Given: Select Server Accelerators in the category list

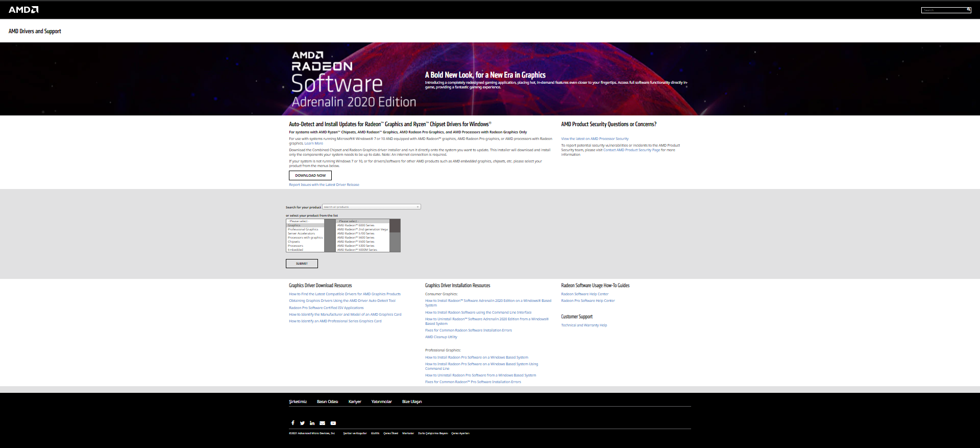Looking at the screenshot, I should [305, 233].
